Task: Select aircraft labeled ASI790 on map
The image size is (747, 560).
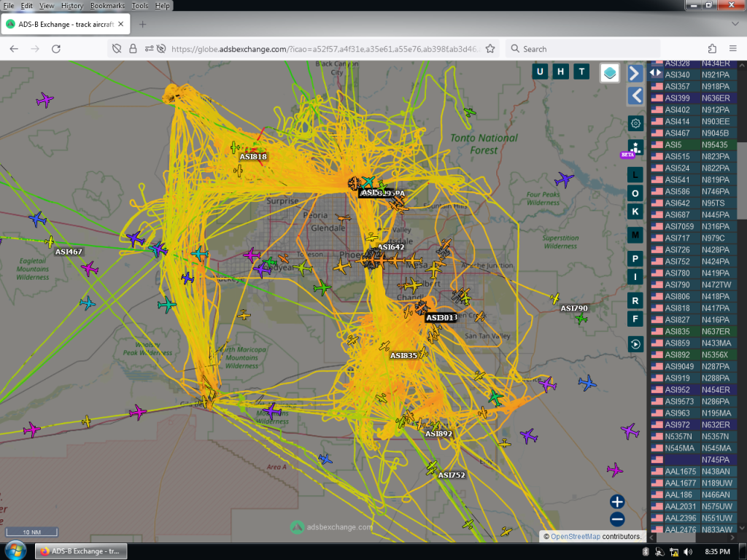Action: (554, 298)
